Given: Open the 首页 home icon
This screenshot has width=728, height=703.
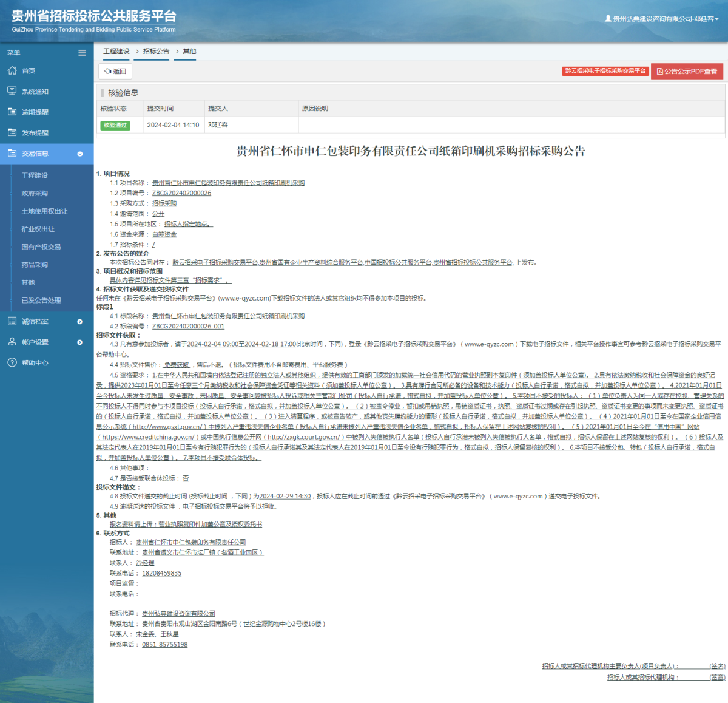Looking at the screenshot, I should coord(12,70).
